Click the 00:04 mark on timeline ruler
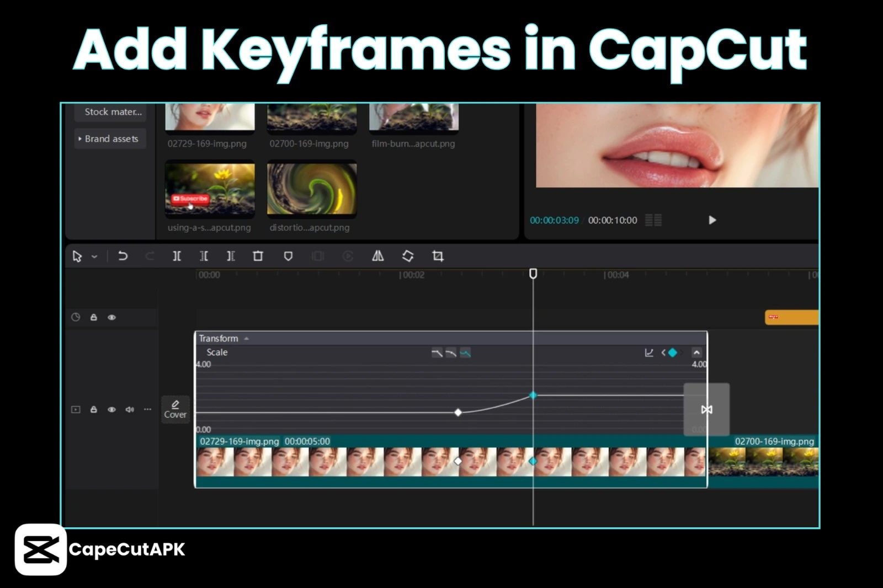Image resolution: width=883 pixels, height=588 pixels. pos(616,275)
